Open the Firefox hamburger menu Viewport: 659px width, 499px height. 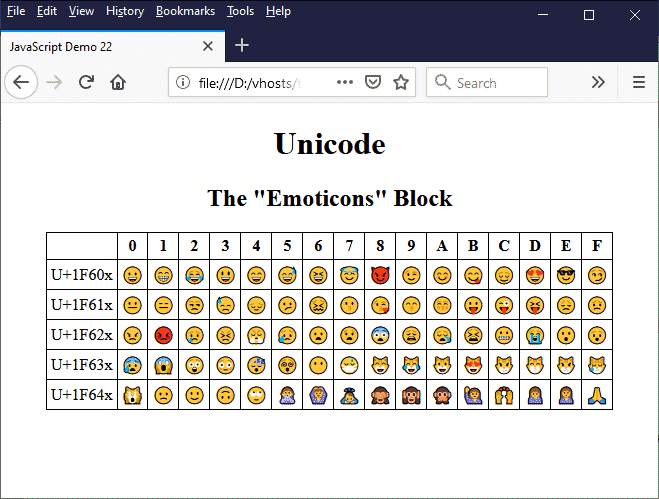(x=639, y=82)
